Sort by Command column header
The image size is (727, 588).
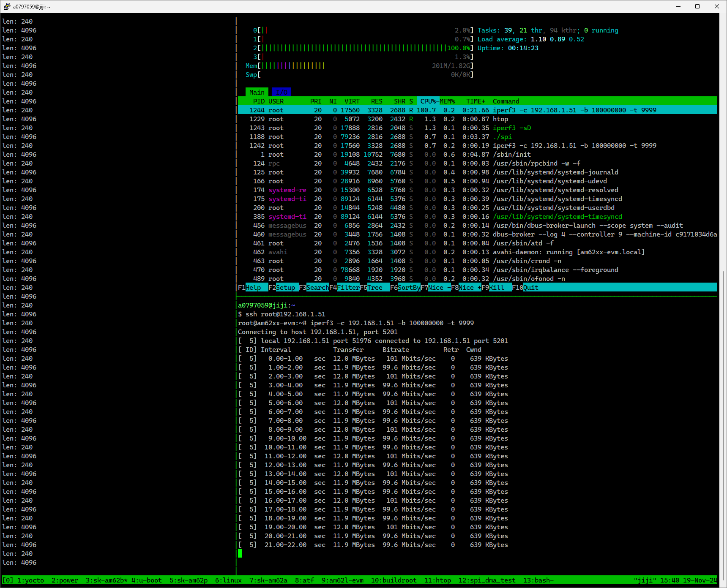[x=506, y=101]
